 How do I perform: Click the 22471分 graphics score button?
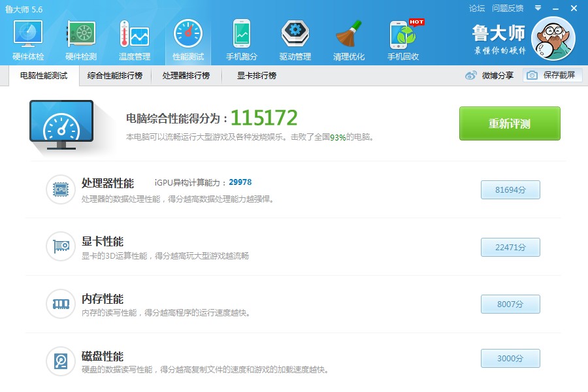point(510,247)
